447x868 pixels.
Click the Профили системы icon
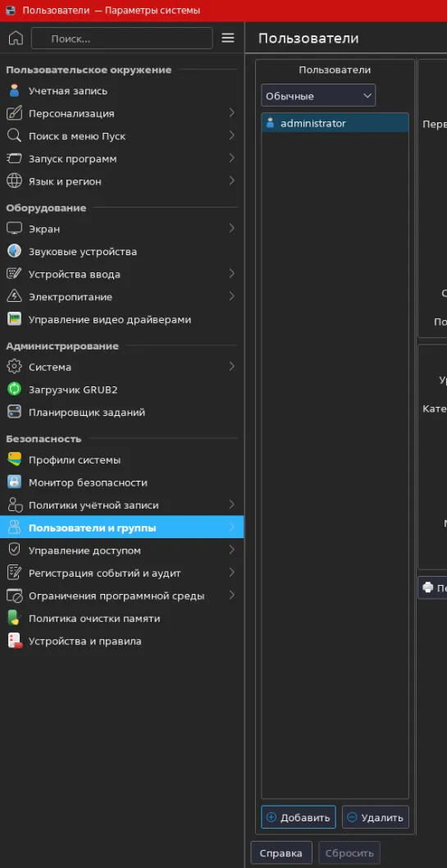14,460
